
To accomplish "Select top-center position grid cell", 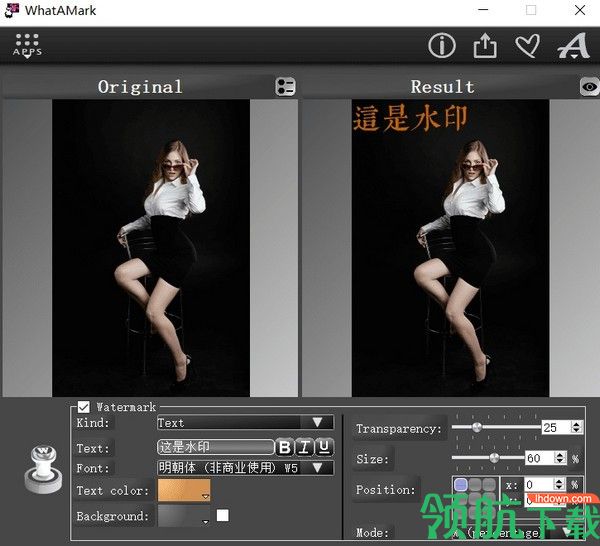I will point(475,484).
